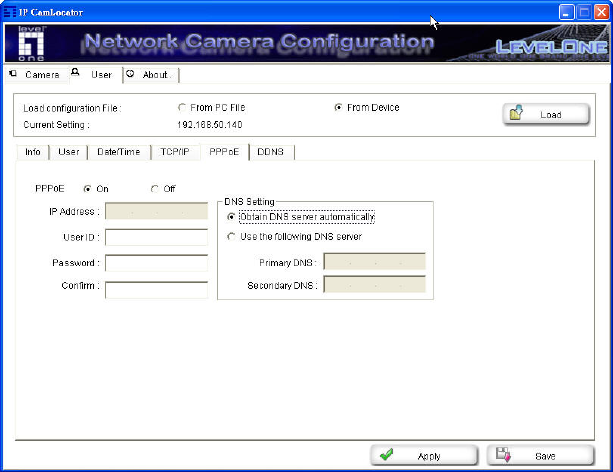The image size is (613, 472).
Task: Turn PPPoE On
Action: point(88,188)
